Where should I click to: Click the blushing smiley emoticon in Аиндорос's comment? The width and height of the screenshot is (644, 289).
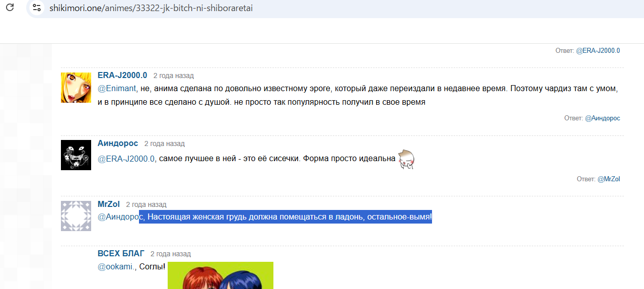click(406, 159)
